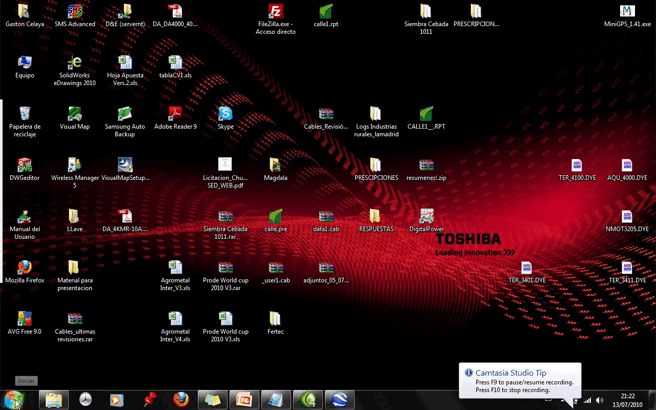This screenshot has height=410, width=656.
Task: Click the Windows Start orb
Action: 14,400
